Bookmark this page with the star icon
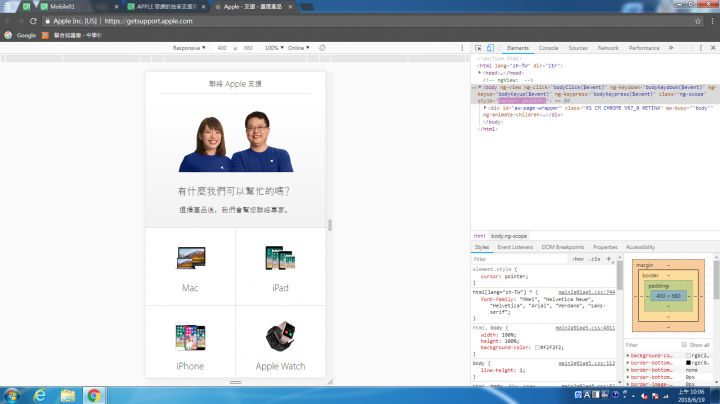This screenshot has height=404, width=720. click(698, 21)
